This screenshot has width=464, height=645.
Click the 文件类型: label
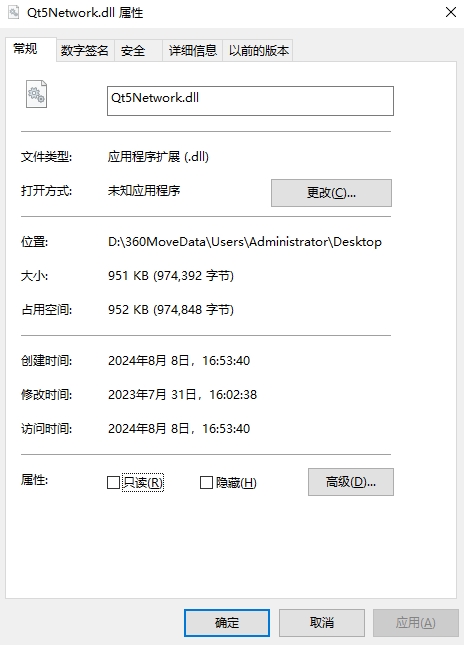46,157
